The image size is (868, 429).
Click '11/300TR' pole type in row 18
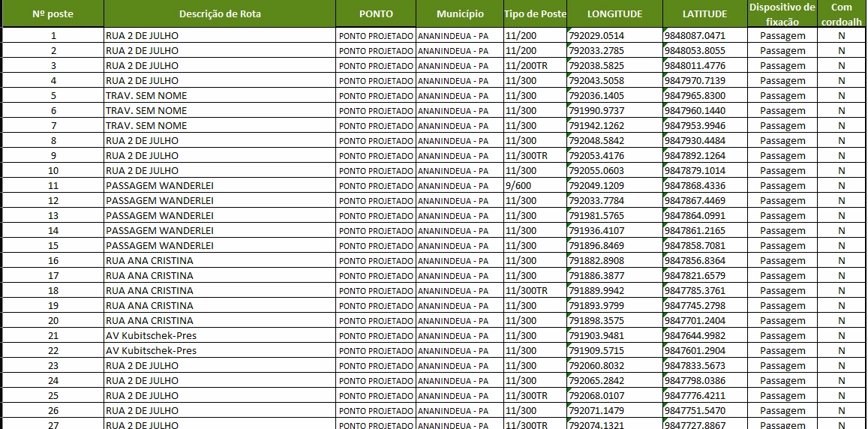click(536, 290)
